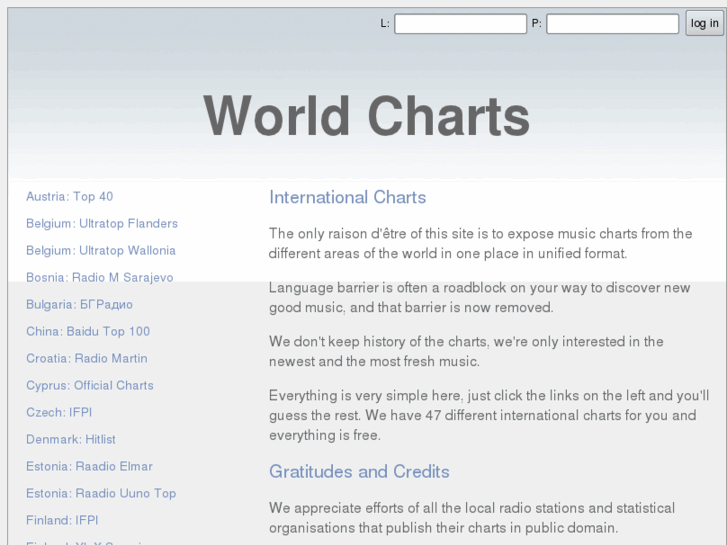Open Estonia: Raadio Elmar link
The height and width of the screenshot is (545, 727).
89,466
